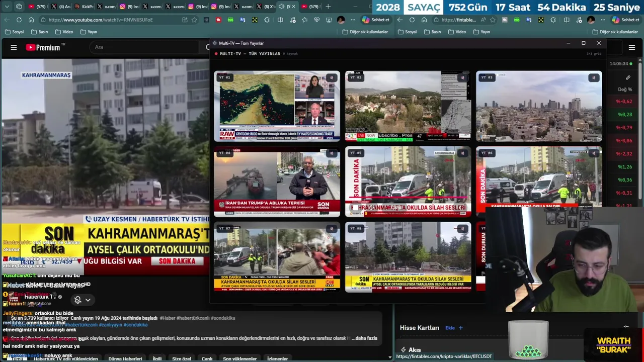This screenshot has width=644, height=362.
Task: Click the pencil edit icon in fintables
Action: coord(628,77)
